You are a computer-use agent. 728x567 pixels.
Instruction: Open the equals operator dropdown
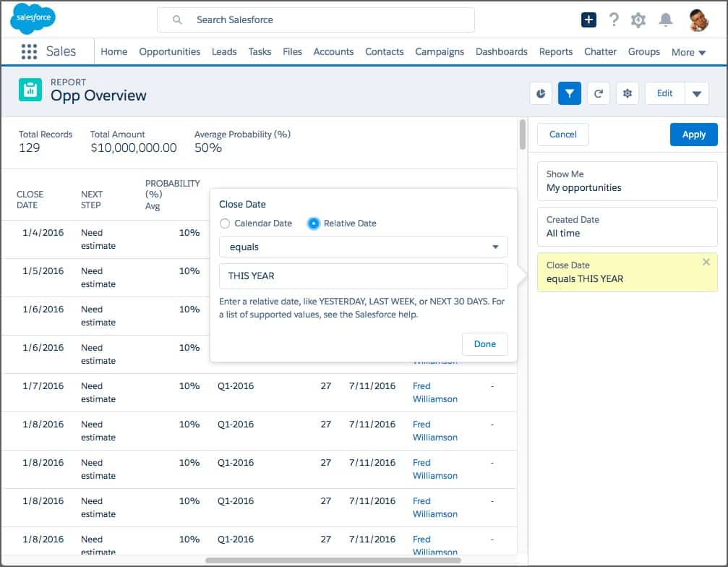(x=364, y=247)
